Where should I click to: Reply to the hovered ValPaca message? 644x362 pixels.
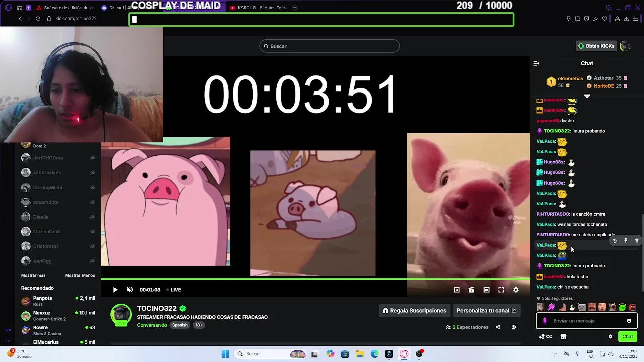(x=615, y=241)
